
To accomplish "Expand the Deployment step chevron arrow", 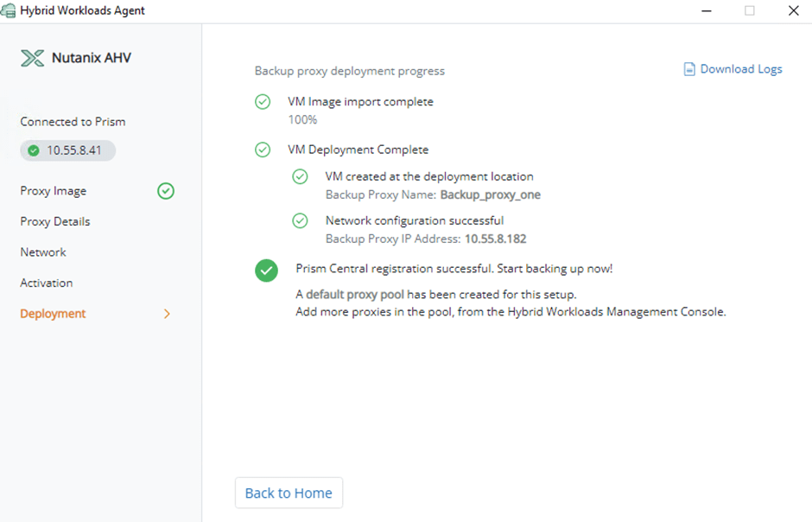I will coord(167,314).
